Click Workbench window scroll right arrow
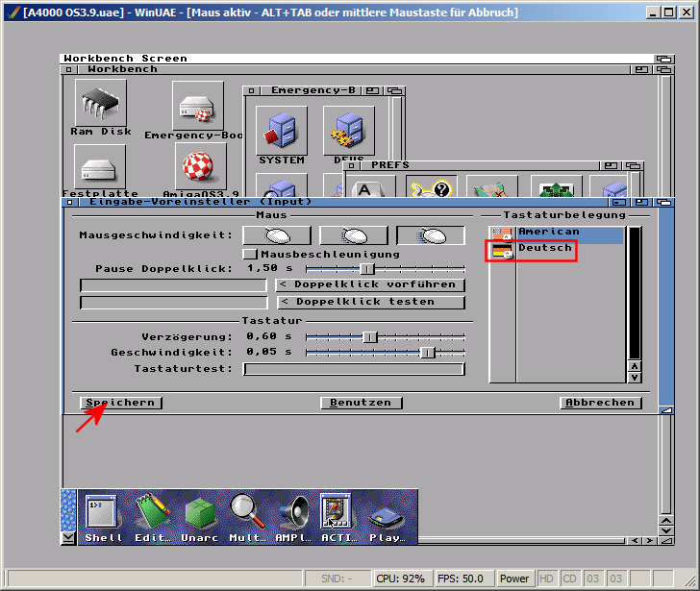The height and width of the screenshot is (591, 700). [x=650, y=541]
